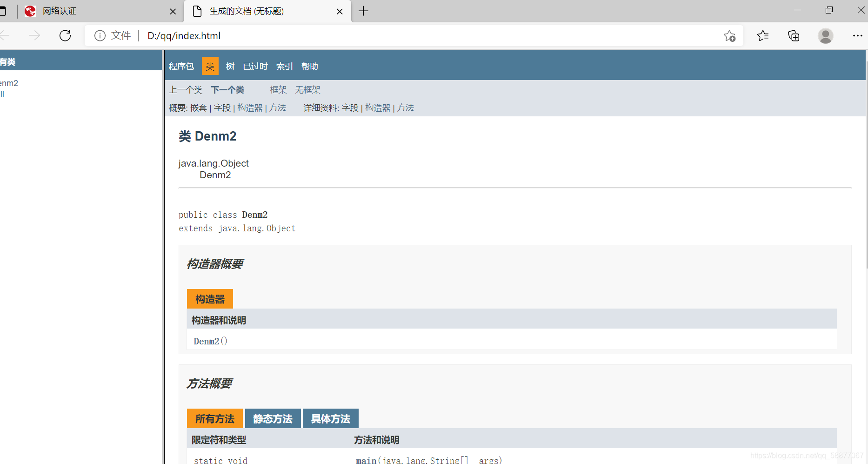The image size is (868, 464).
Task: Click the 无框架 link
Action: [307, 90]
